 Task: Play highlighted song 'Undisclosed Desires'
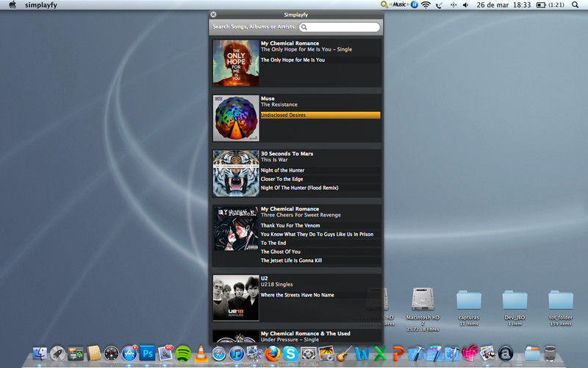[320, 116]
